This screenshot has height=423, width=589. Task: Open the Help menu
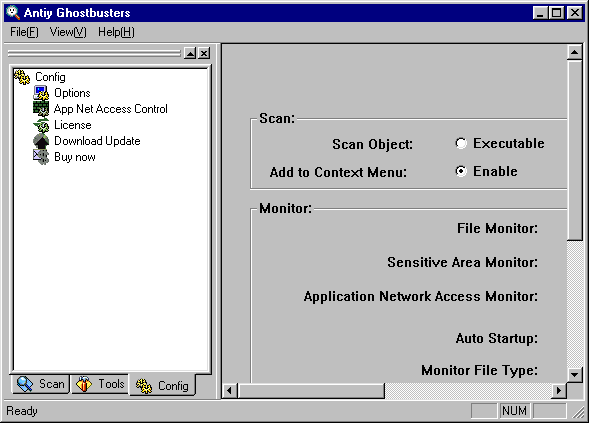tap(116, 32)
